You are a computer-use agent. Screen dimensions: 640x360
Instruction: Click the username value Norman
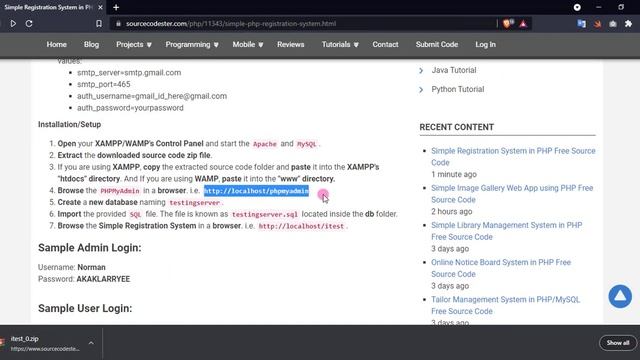click(x=91, y=267)
